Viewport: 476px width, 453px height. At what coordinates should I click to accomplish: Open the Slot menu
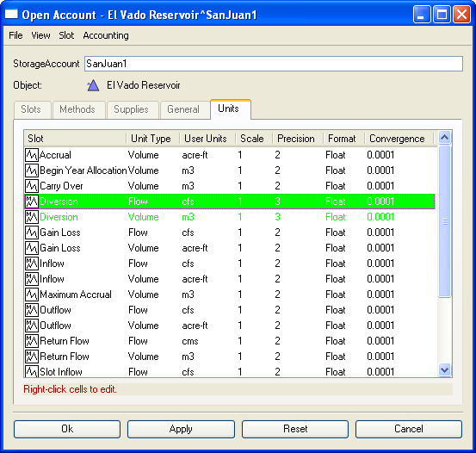[66, 35]
